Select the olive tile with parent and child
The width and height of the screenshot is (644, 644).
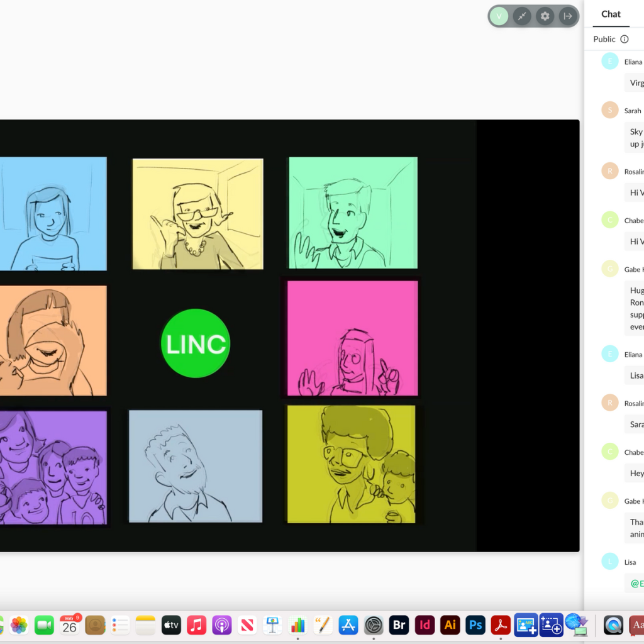point(351,464)
